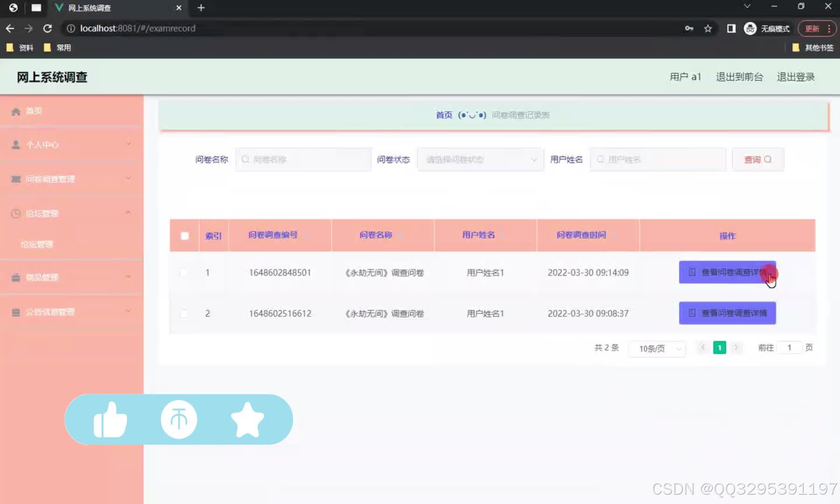Click the browser forward arrow
The width and height of the screenshot is (840, 504).
28,28
